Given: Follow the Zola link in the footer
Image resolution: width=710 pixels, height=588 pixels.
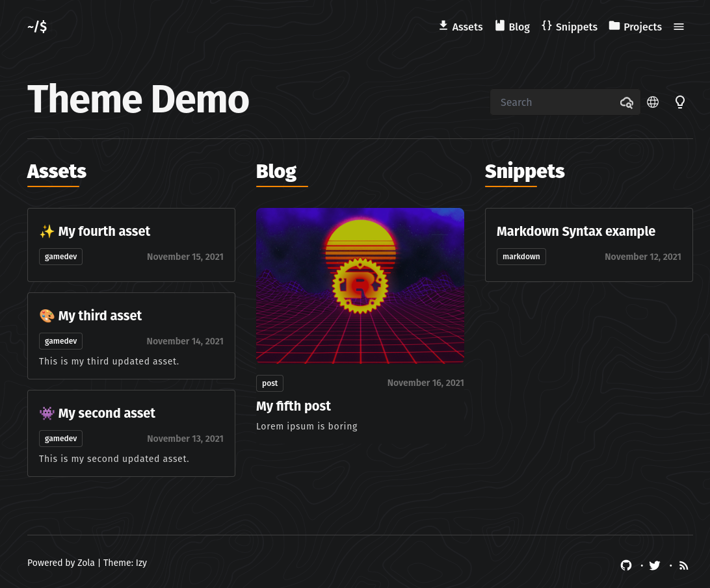Looking at the screenshot, I should pos(86,563).
